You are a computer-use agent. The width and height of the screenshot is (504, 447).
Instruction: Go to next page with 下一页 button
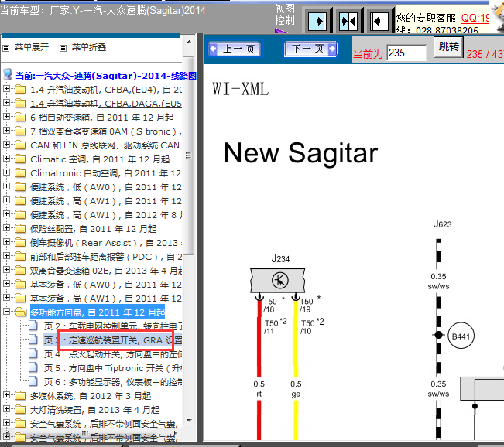(x=310, y=49)
